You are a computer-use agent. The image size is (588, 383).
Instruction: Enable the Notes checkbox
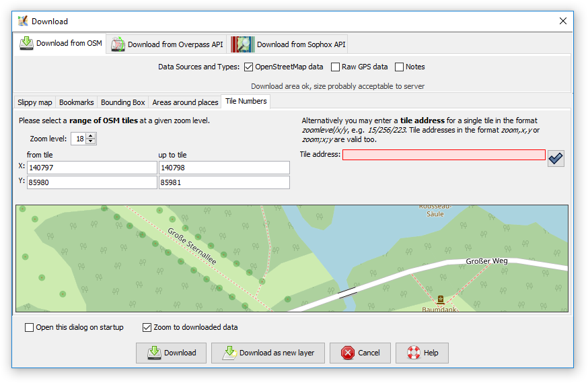pos(399,67)
